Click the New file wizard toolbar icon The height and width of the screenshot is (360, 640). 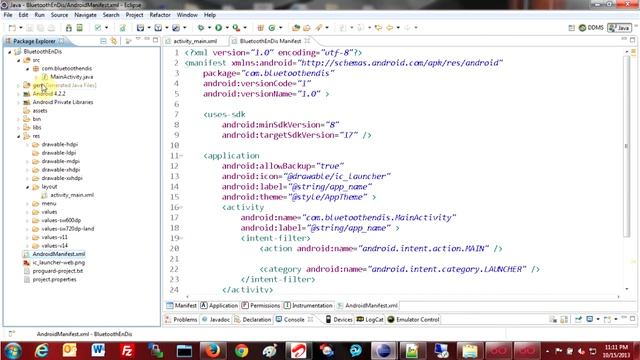12,28
